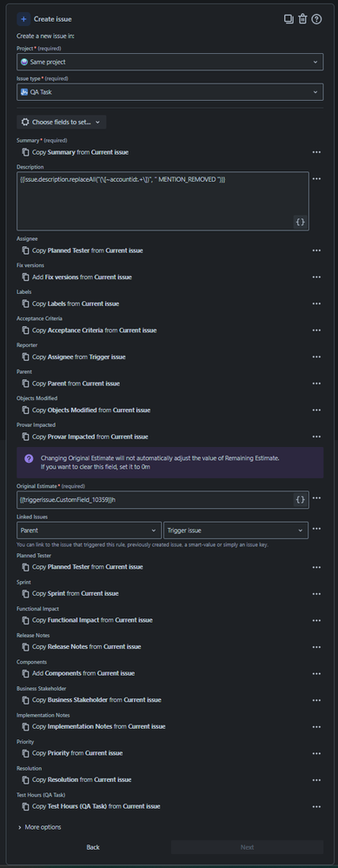Image resolution: width=338 pixels, height=868 pixels.
Task: Click copy icon next to Labels field
Action: (x=25, y=304)
